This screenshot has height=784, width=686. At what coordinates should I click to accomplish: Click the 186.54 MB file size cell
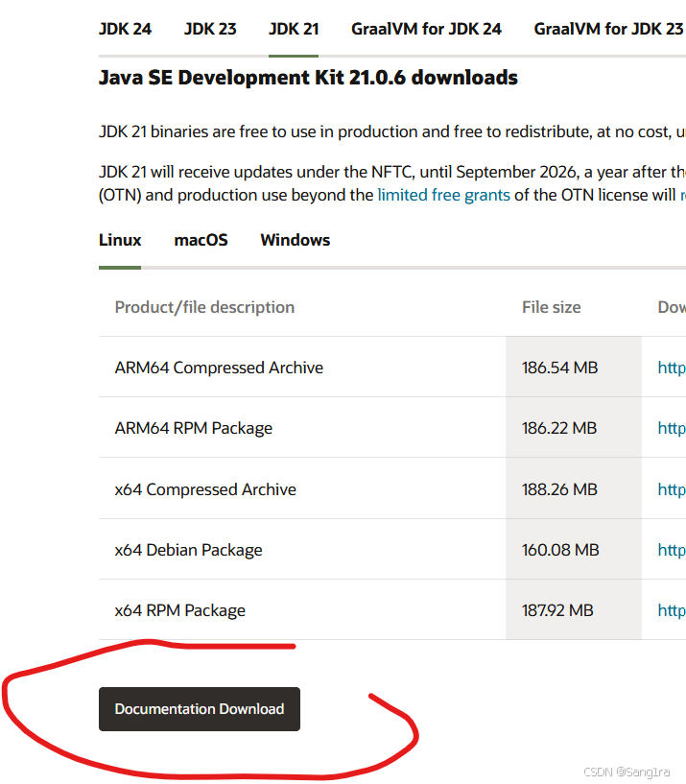574,368
